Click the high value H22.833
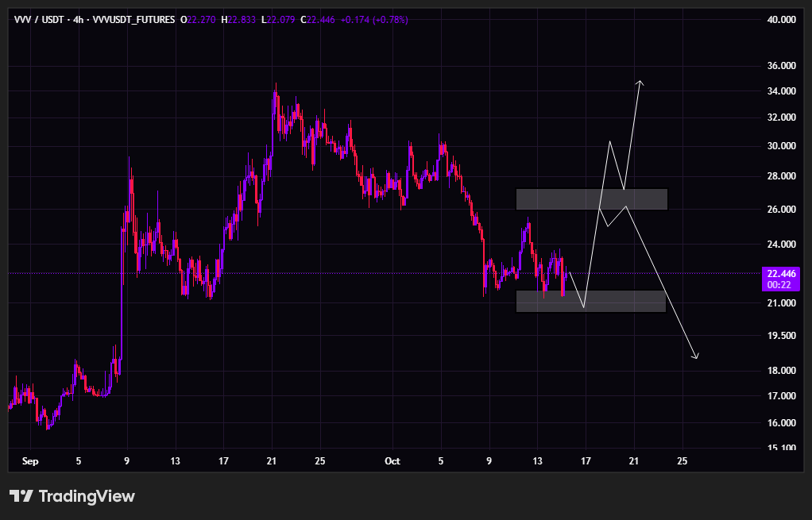 pos(238,20)
